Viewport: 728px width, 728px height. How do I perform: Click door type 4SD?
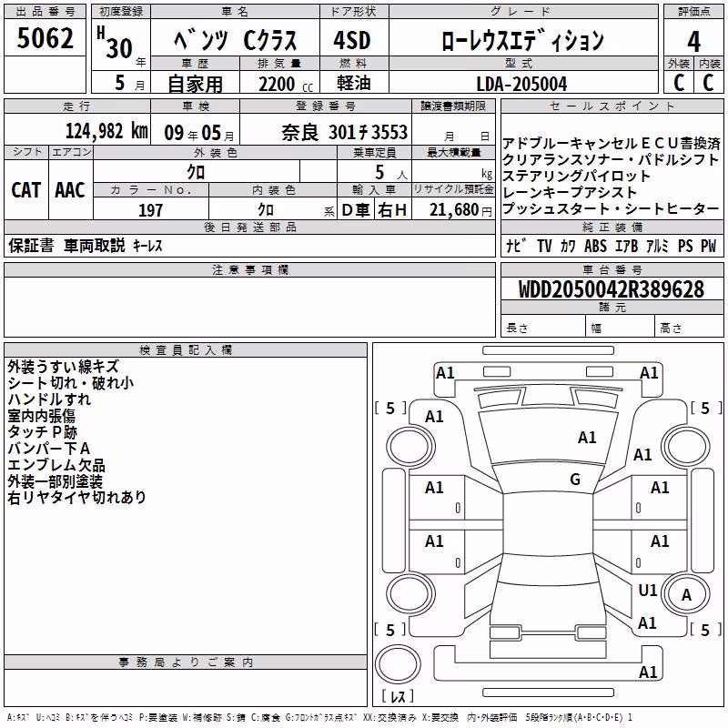(352, 40)
